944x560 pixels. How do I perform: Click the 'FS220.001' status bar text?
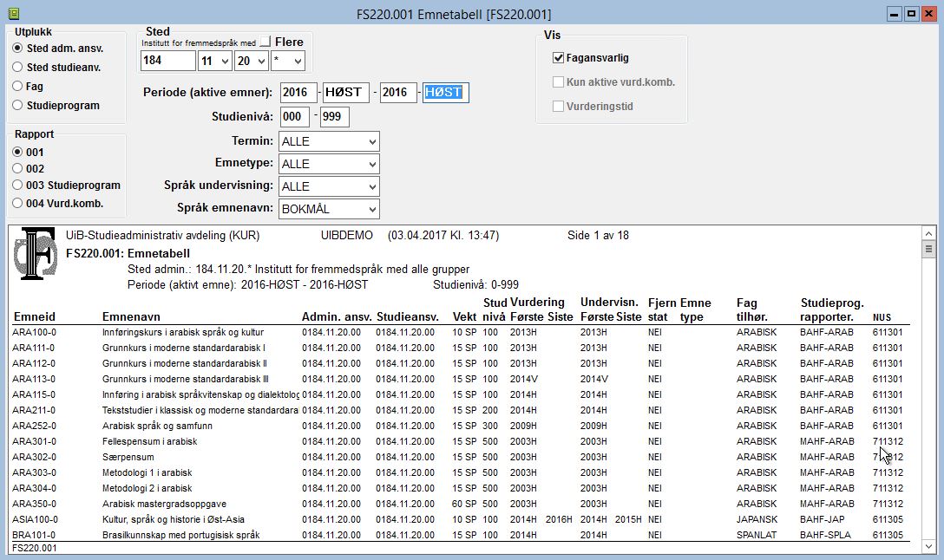(x=35, y=549)
